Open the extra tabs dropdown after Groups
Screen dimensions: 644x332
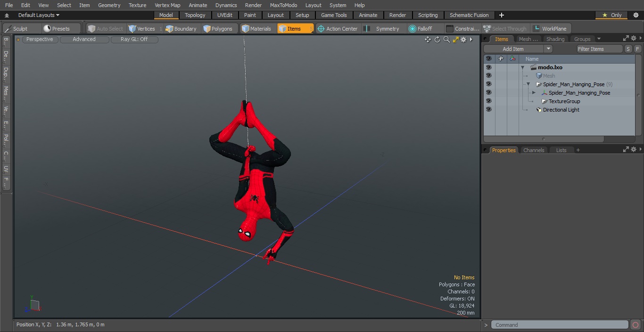pyautogui.click(x=599, y=39)
